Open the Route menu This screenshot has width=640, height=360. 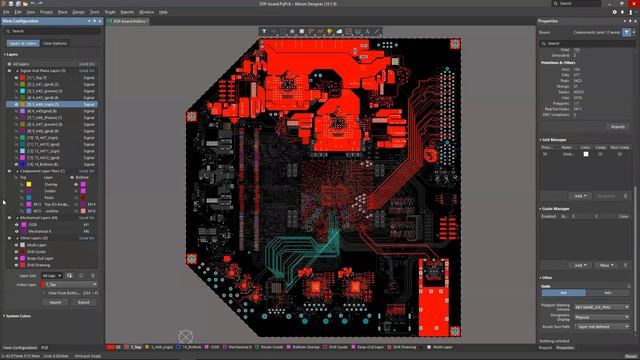pyautogui.click(x=110, y=12)
